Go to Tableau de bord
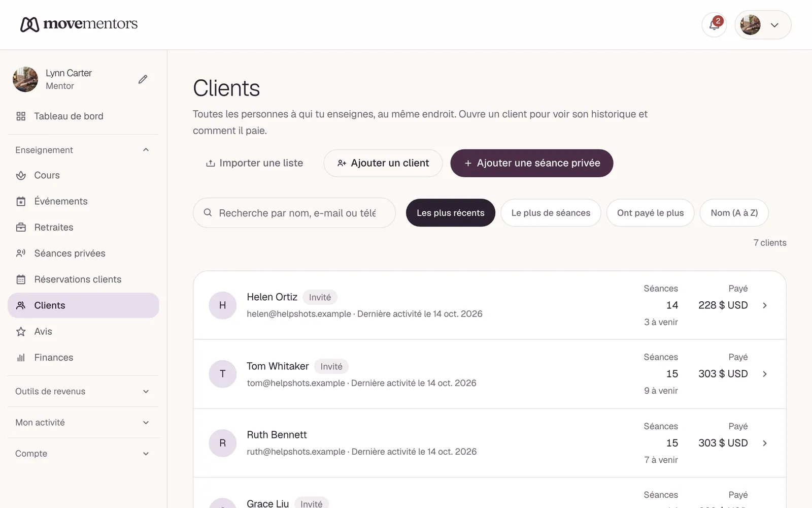The width and height of the screenshot is (812, 508). [83, 116]
